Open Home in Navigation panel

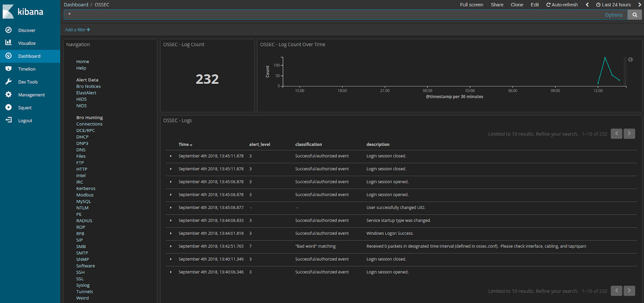click(83, 62)
